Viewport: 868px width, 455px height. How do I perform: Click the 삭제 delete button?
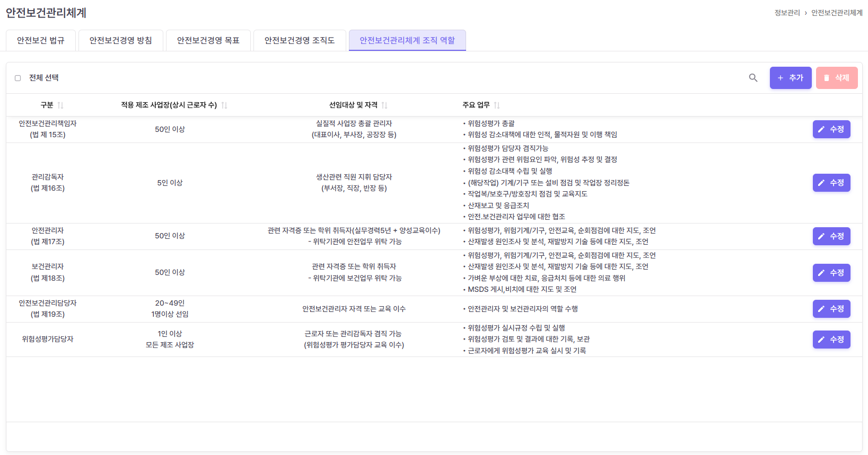tap(836, 78)
